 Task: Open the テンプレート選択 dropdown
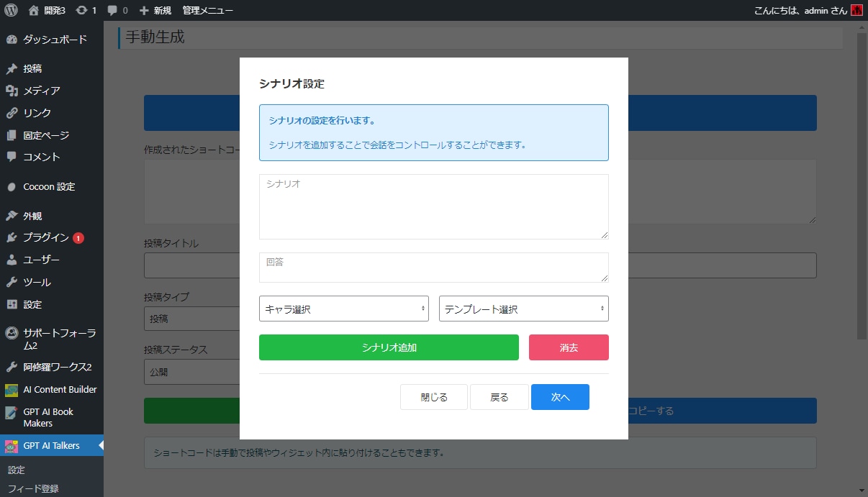[524, 309]
